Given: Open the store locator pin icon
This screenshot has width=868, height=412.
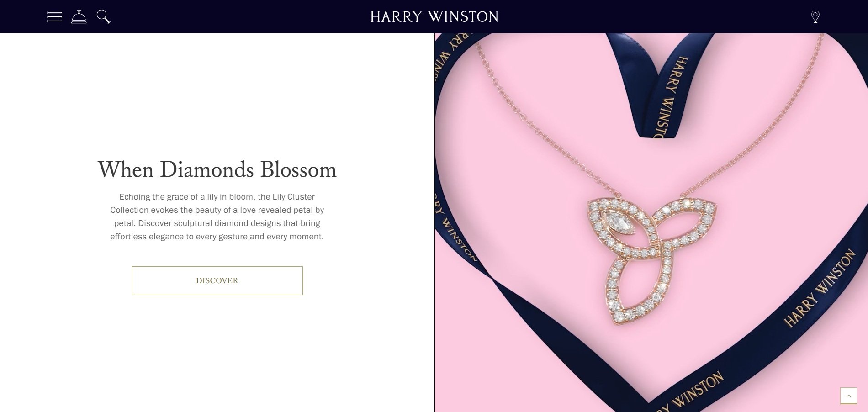Looking at the screenshot, I should 815,17.
